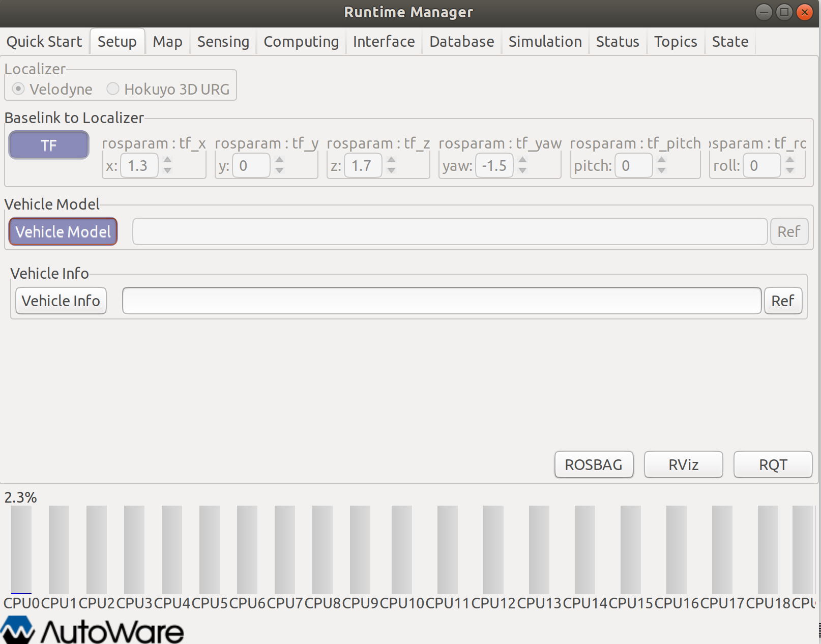
Task: Click the CPU0 usage bar
Action: (21, 549)
